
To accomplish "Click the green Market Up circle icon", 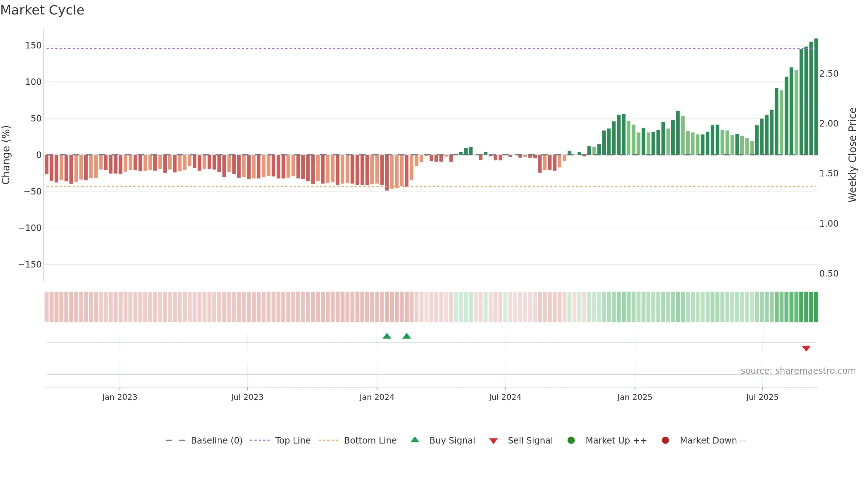I will pos(571,440).
